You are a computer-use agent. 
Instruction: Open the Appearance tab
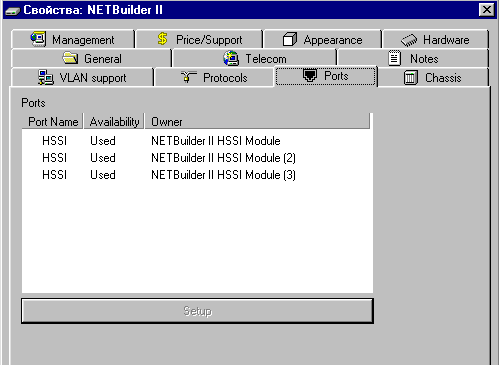(x=322, y=39)
